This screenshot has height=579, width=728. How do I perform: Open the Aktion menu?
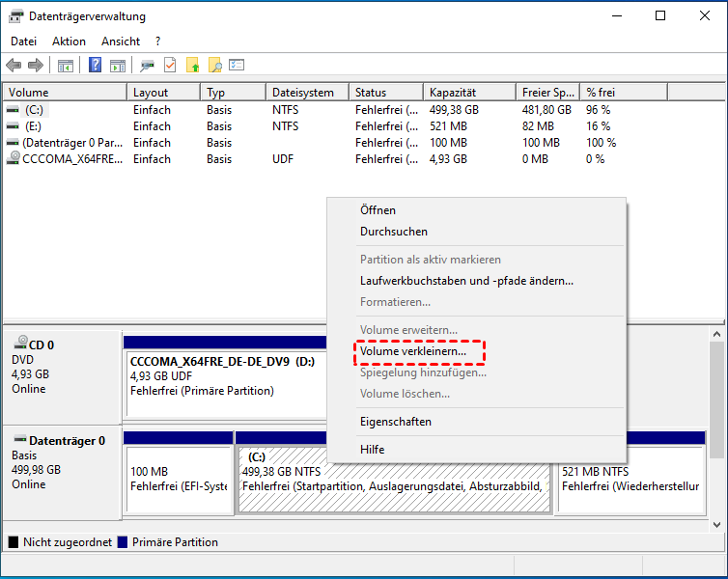[x=69, y=41]
